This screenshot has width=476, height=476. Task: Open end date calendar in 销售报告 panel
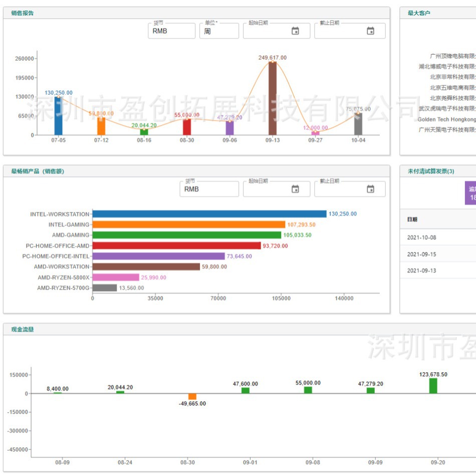[370, 31]
